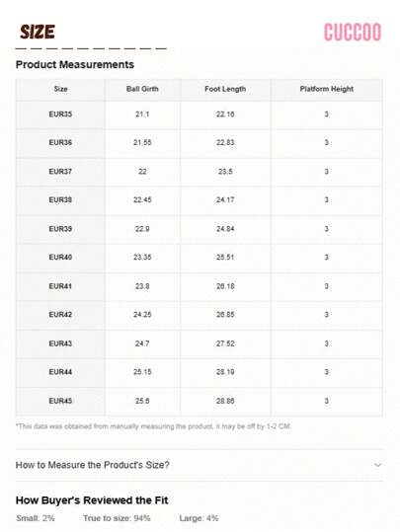Select the EUR36 size cell

tap(60, 142)
